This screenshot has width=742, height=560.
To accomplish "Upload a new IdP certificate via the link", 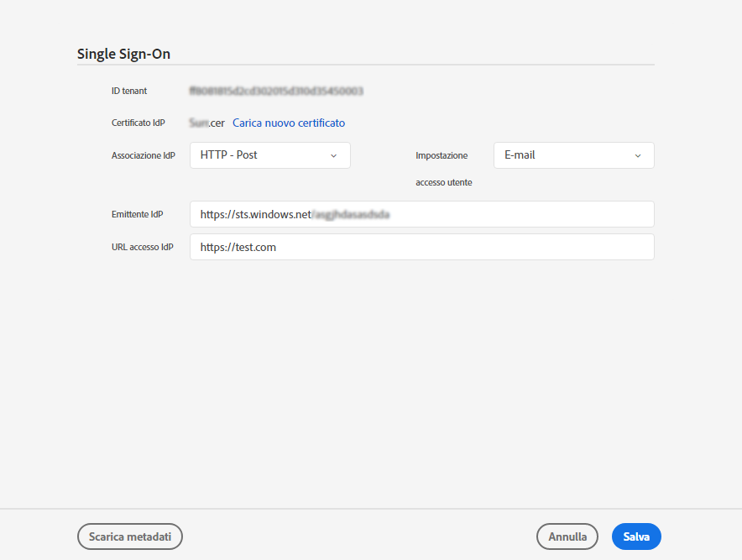I will (x=289, y=123).
